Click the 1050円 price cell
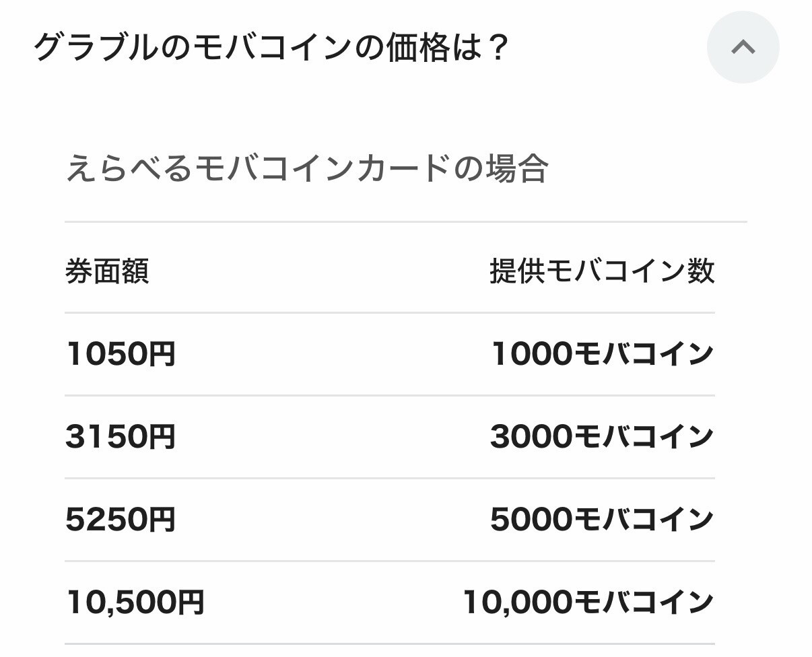The image size is (812, 657). point(121,354)
